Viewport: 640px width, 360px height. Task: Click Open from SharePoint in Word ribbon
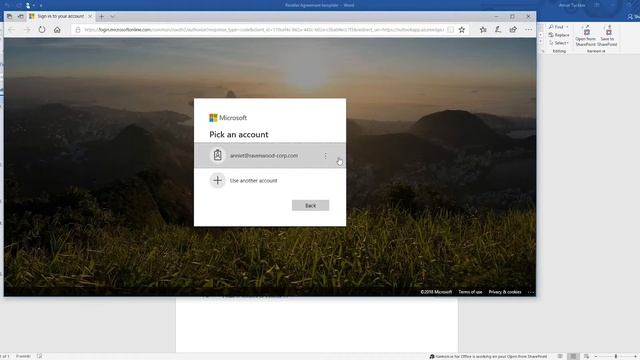click(x=586, y=36)
